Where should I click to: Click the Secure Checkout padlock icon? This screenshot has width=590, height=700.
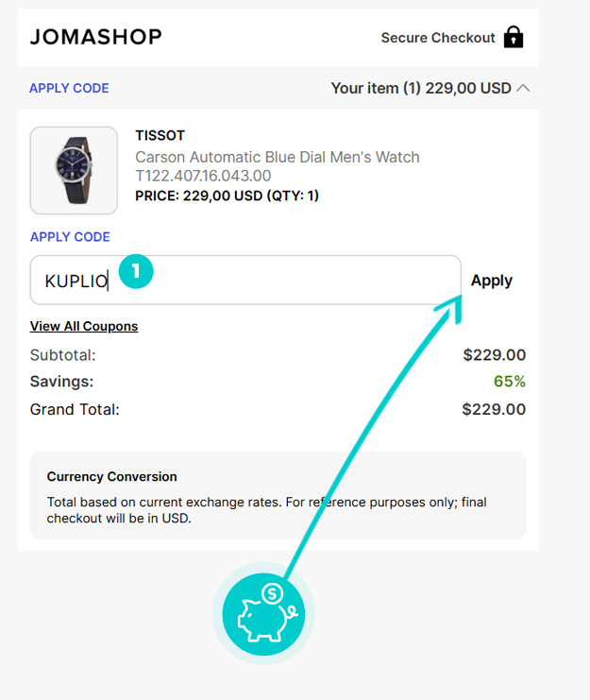tap(514, 37)
